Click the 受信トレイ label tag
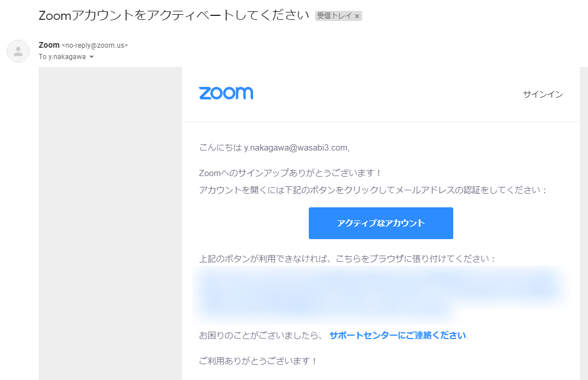 point(334,16)
